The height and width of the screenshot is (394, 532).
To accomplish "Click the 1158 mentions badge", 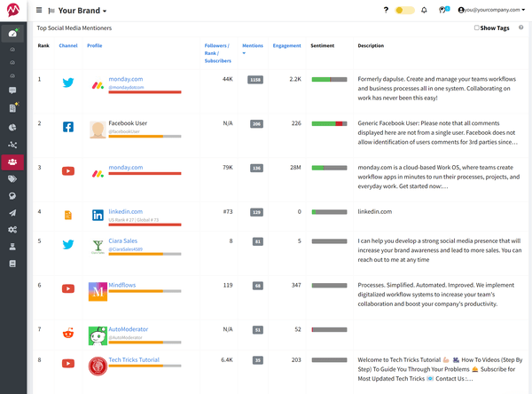I will (x=255, y=80).
